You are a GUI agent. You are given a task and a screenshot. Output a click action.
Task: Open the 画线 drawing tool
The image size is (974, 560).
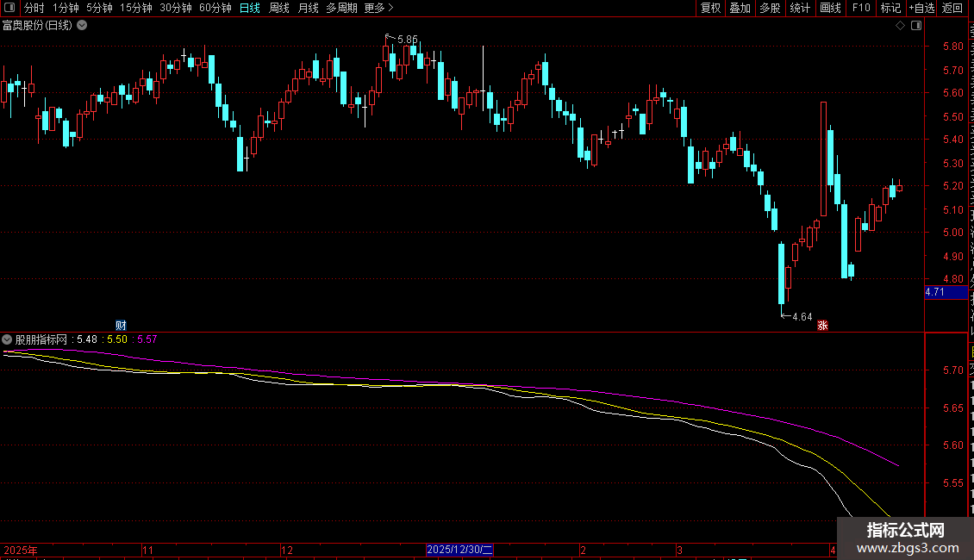tap(831, 8)
